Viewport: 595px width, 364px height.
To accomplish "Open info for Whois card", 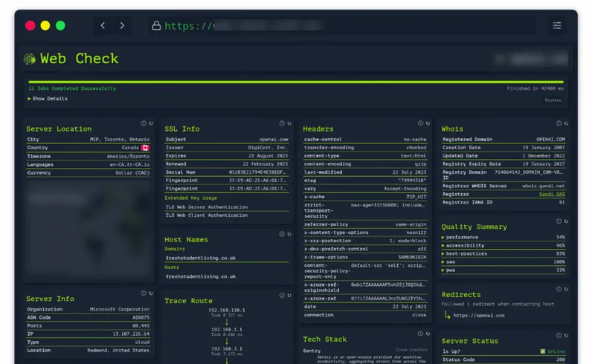I will [559, 123].
